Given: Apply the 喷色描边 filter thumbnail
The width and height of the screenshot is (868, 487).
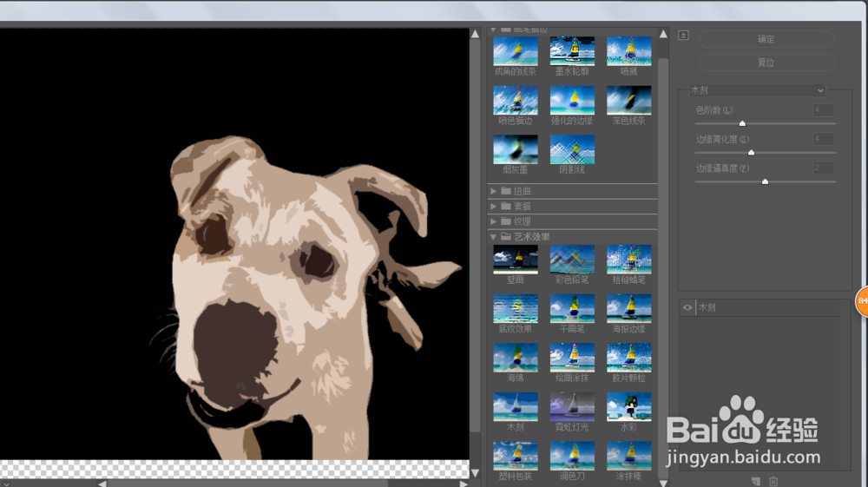Looking at the screenshot, I should [x=516, y=100].
